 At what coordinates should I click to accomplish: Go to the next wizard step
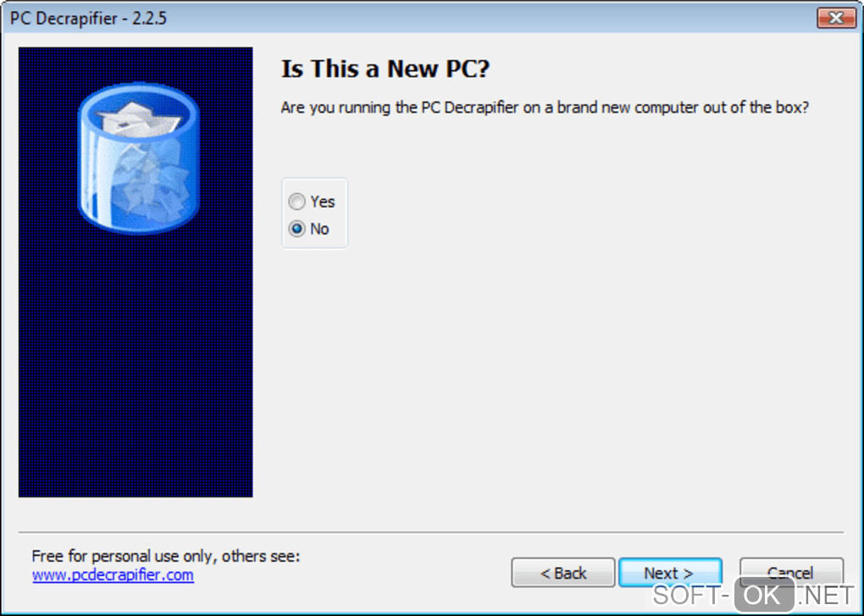670,573
